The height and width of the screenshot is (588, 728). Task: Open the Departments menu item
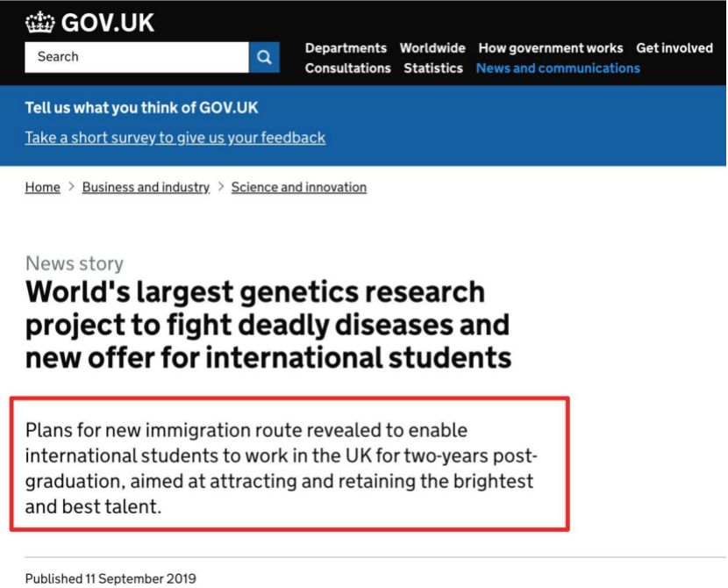(x=346, y=48)
